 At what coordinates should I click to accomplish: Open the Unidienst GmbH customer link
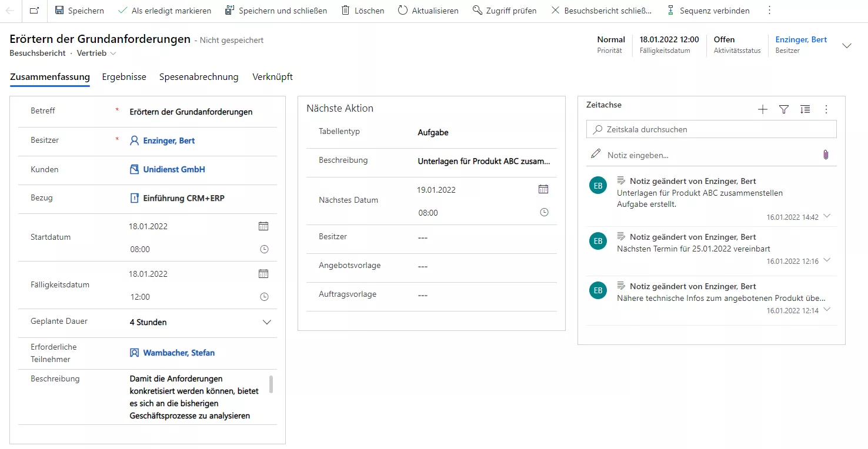(174, 169)
